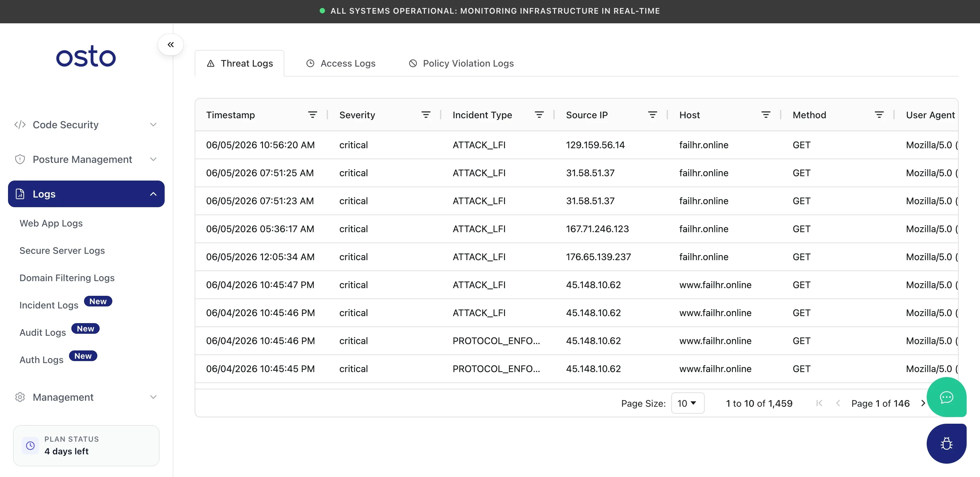This screenshot has height=477, width=980.
Task: Switch to the Access Logs tab
Action: click(x=341, y=64)
